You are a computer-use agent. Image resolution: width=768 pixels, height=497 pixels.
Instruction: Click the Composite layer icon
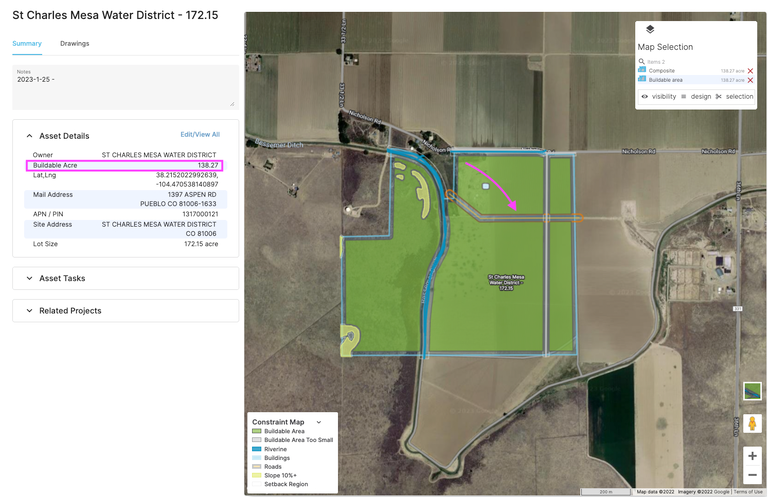(642, 71)
